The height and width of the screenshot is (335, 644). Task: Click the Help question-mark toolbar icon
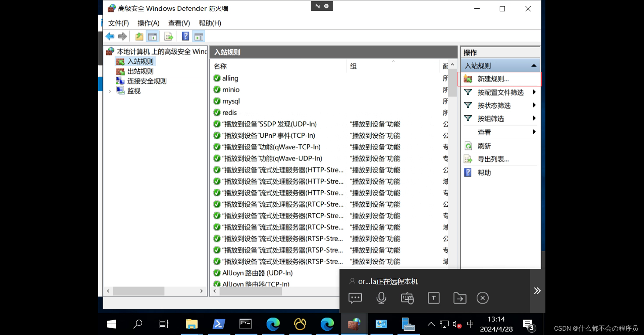click(185, 37)
